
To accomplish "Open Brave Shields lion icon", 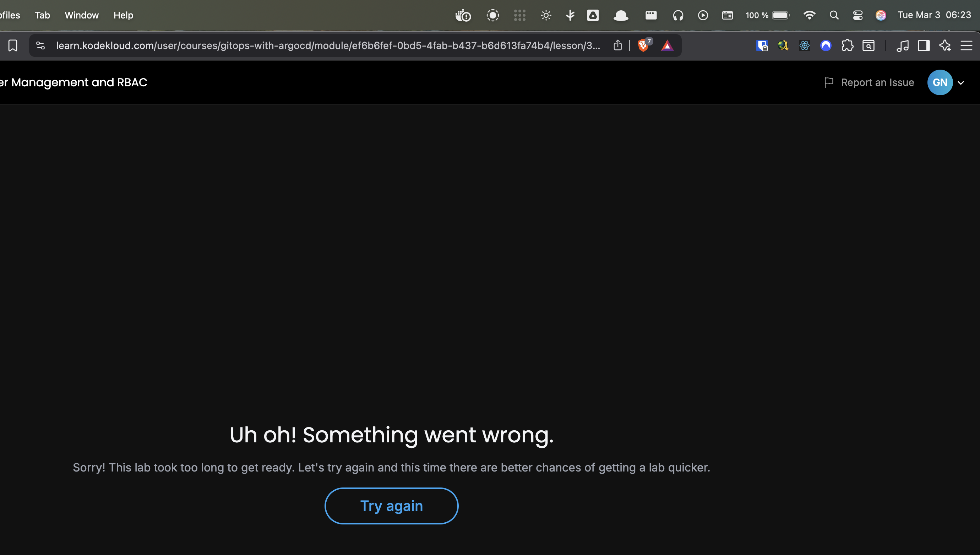I will click(x=643, y=46).
